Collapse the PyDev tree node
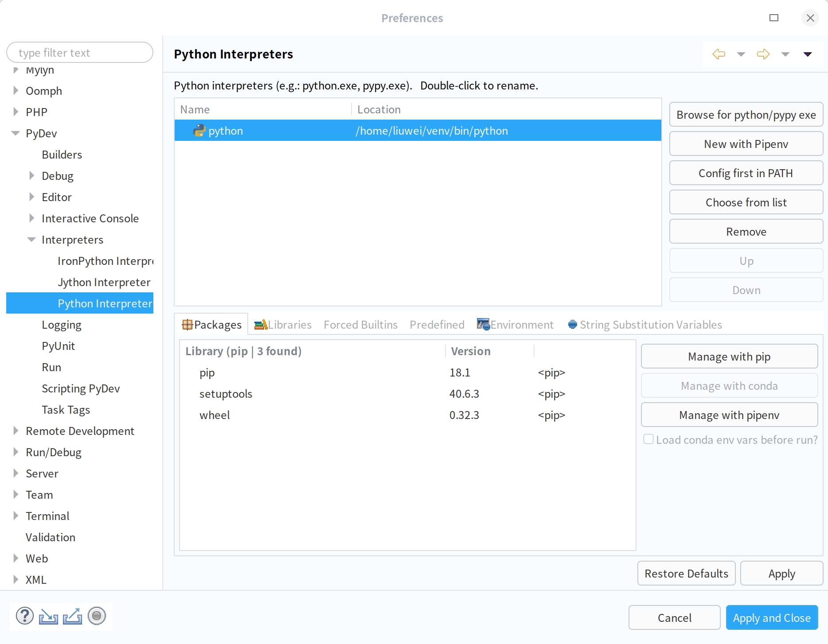Screen dimensions: 828x644 pos(16,133)
